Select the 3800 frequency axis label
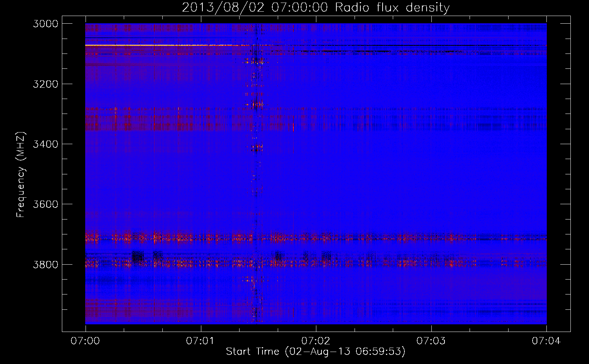The image size is (589, 364). [46, 264]
